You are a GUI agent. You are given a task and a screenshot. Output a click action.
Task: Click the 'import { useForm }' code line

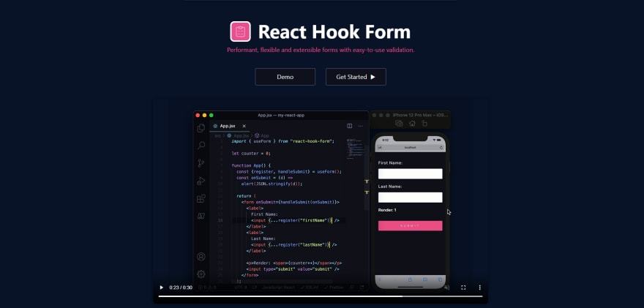tap(283, 141)
